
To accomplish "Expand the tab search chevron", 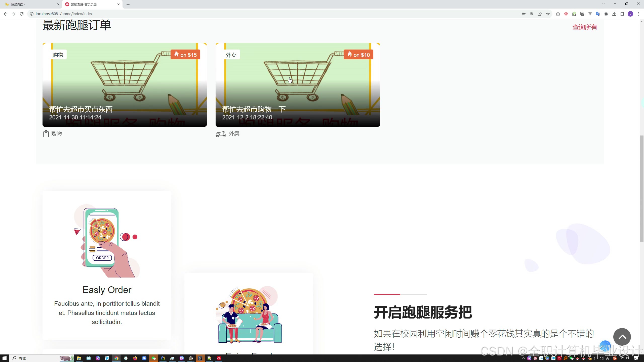I will click(x=603, y=4).
